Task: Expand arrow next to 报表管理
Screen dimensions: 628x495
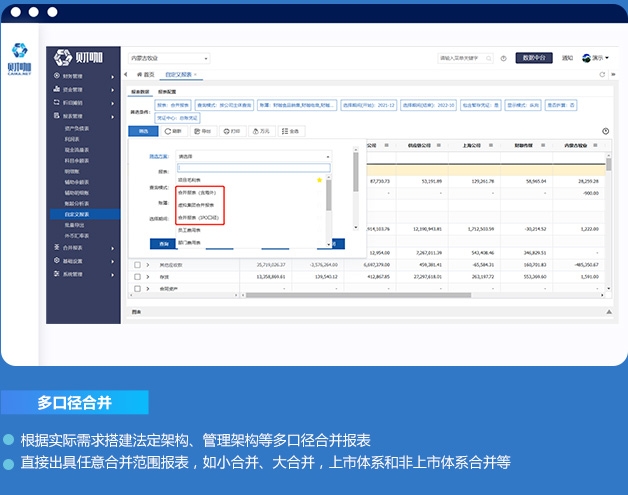Action: point(113,117)
